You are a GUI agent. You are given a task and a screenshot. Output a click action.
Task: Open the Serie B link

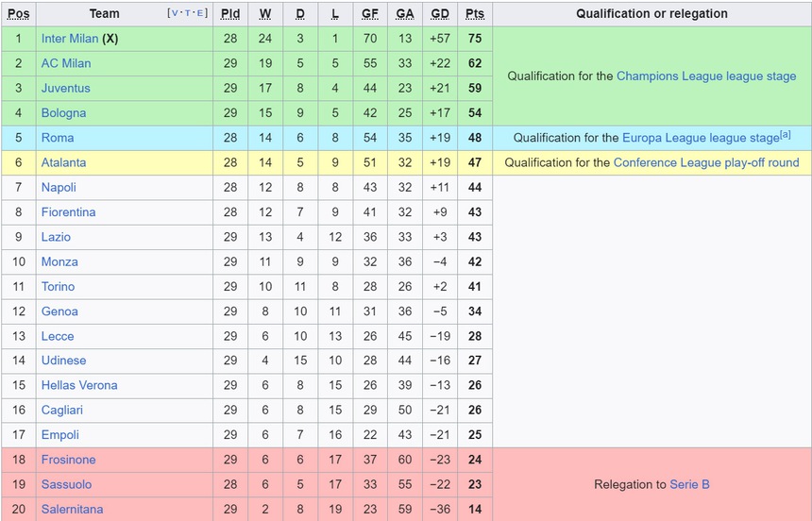[x=689, y=484]
